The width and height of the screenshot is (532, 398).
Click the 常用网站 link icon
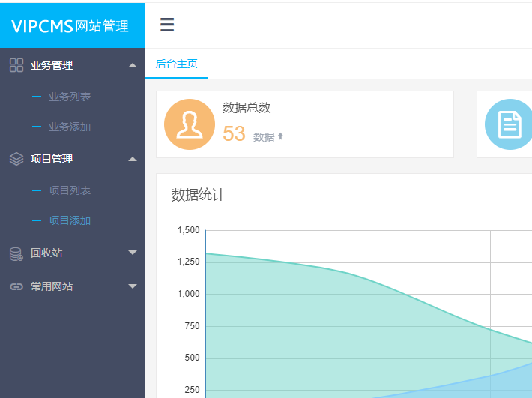pos(16,286)
